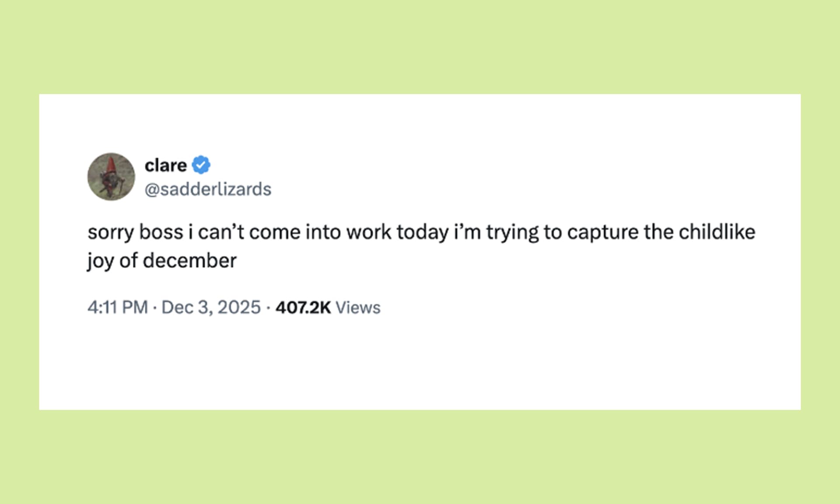Click the word "joy" on second line

(x=100, y=261)
